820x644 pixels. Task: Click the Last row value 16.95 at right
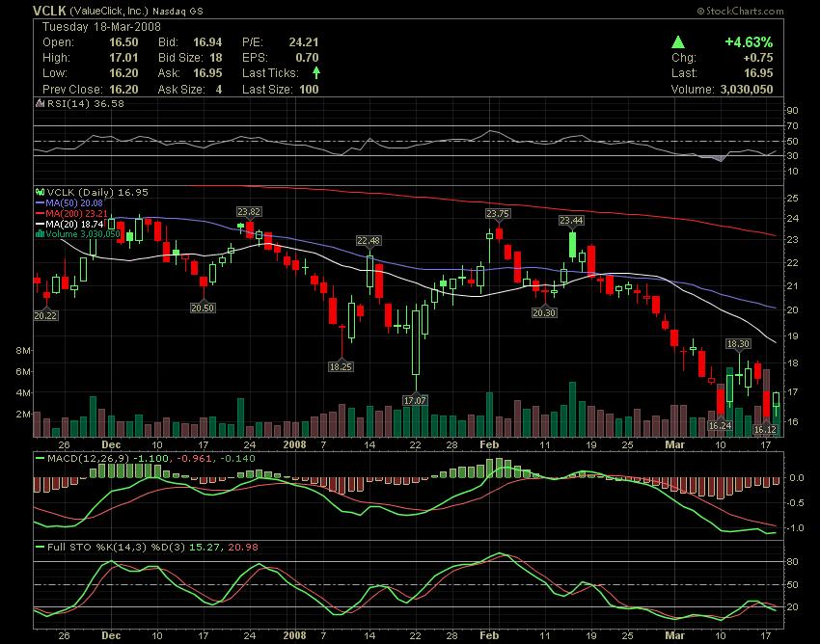[758, 73]
